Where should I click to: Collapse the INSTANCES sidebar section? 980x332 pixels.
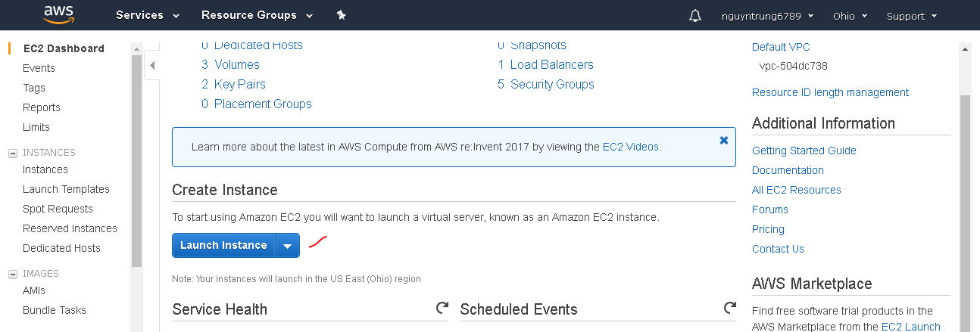coord(12,153)
